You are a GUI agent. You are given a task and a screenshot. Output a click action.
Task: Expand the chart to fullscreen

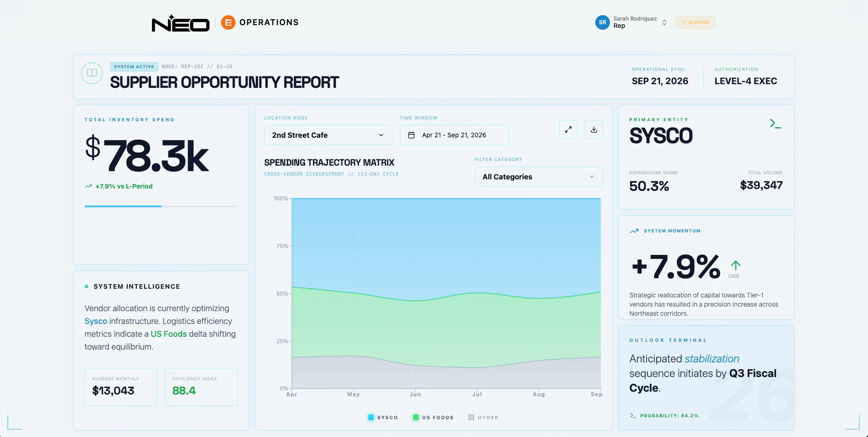click(568, 129)
